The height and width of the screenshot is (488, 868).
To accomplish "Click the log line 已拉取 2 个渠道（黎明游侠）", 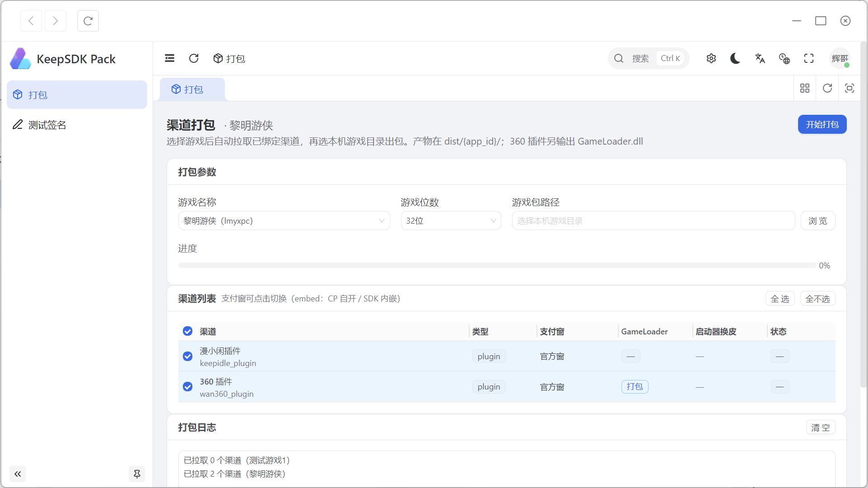I will coord(235,474).
